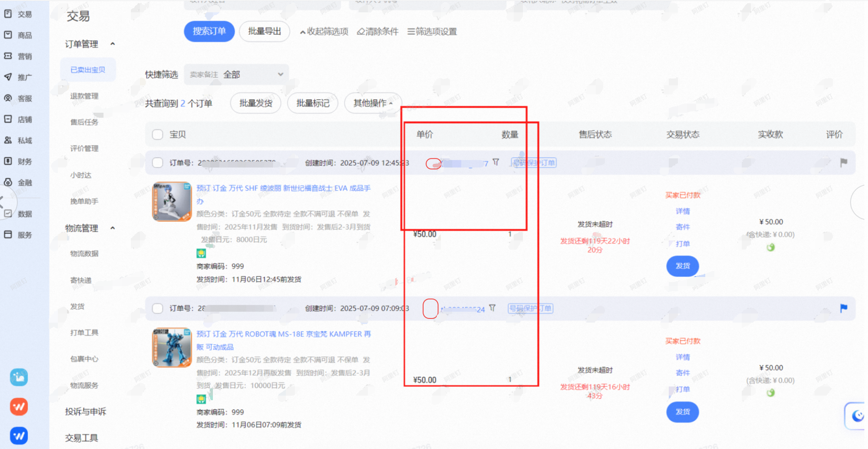Open 详情 for the EVA order

click(x=682, y=211)
